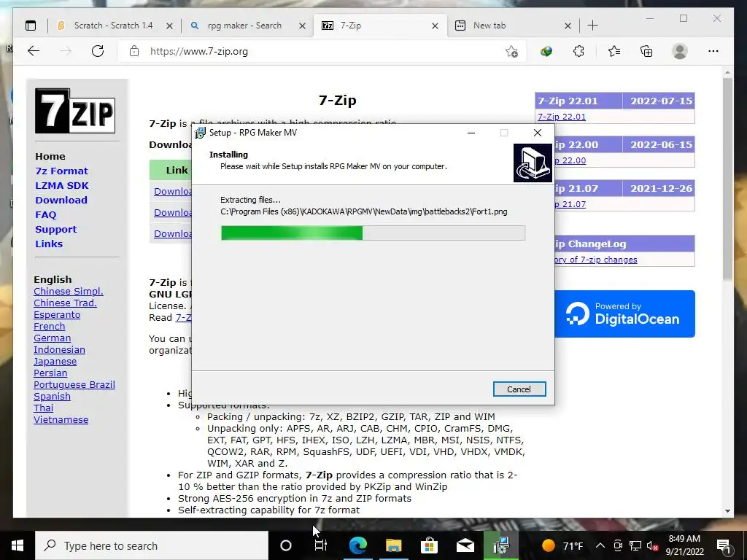Image resolution: width=747 pixels, height=560 pixels.
Task: Switch language to French
Action: [49, 326]
